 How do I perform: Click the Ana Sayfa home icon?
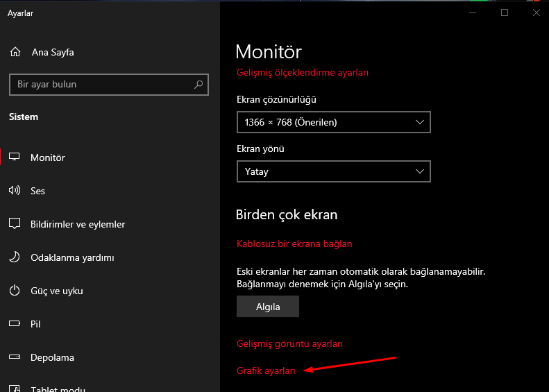15,52
